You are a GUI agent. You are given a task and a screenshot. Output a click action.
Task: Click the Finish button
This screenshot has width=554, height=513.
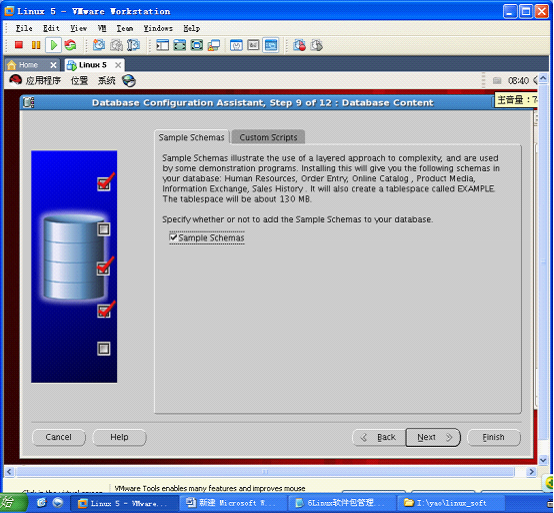[494, 437]
